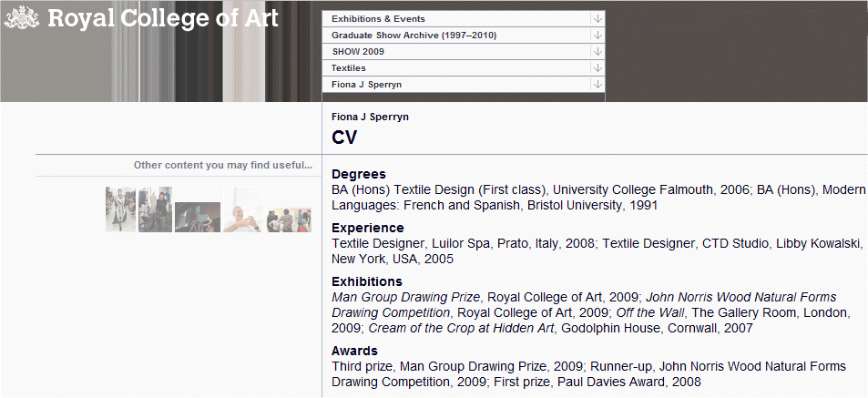Image resolution: width=868 pixels, height=398 pixels.
Task: Open the thumbnail of a group talking
Action: [x=289, y=219]
